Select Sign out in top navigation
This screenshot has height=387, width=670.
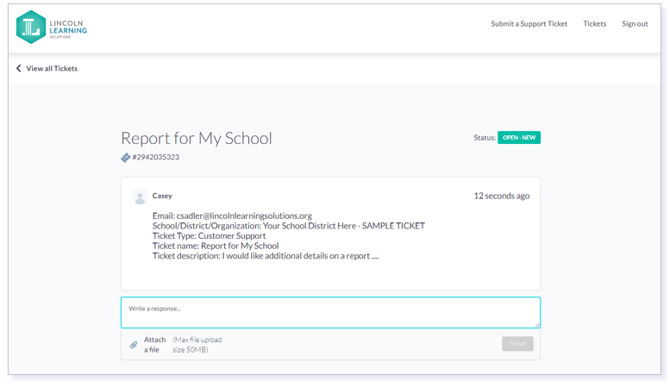coord(635,24)
